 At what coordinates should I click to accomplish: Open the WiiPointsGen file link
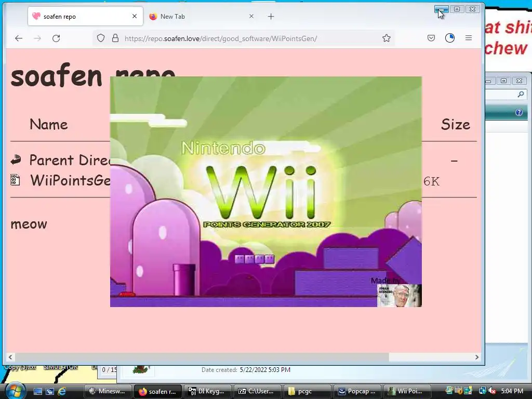(71, 180)
